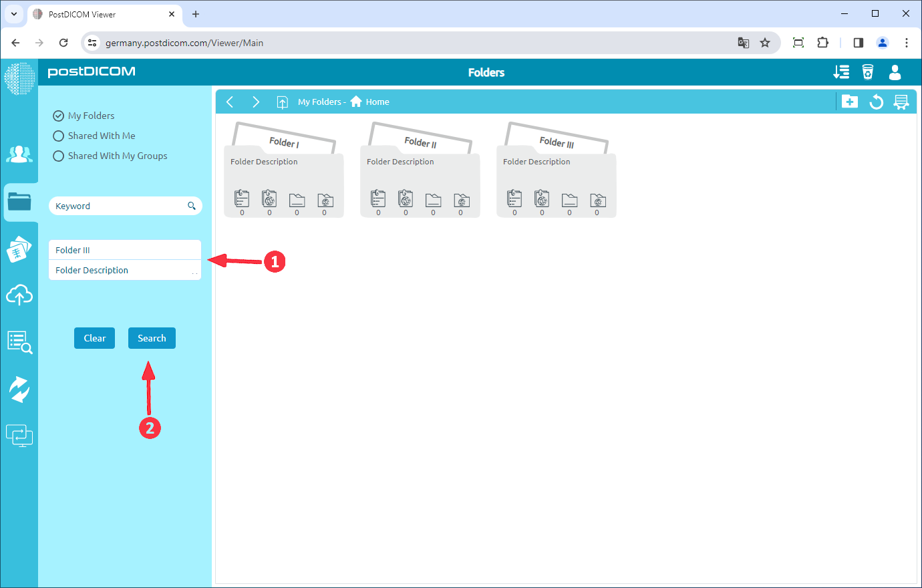This screenshot has height=588, width=922.
Task: Navigate back with the left chevron arrow
Action: point(230,102)
